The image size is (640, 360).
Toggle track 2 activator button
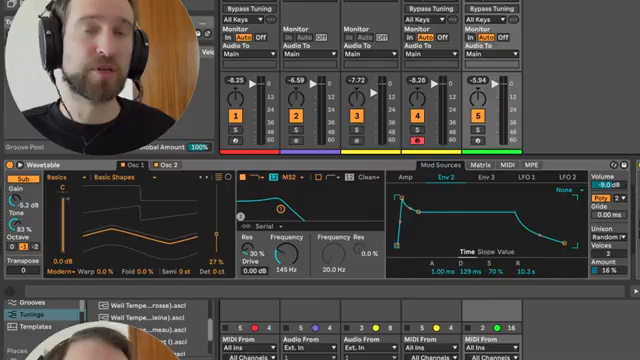(296, 116)
